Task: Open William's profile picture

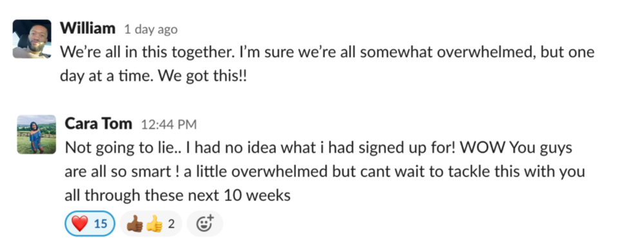Action: [x=32, y=39]
